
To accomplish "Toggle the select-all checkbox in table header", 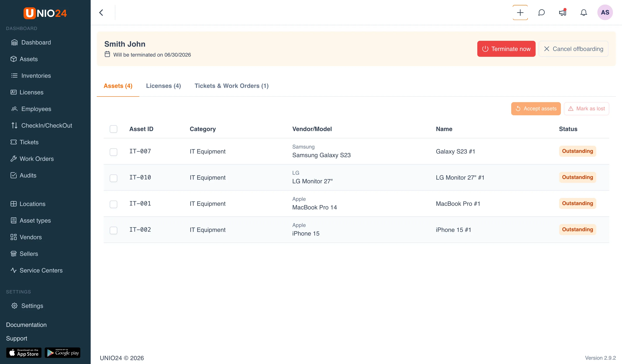I will (113, 129).
